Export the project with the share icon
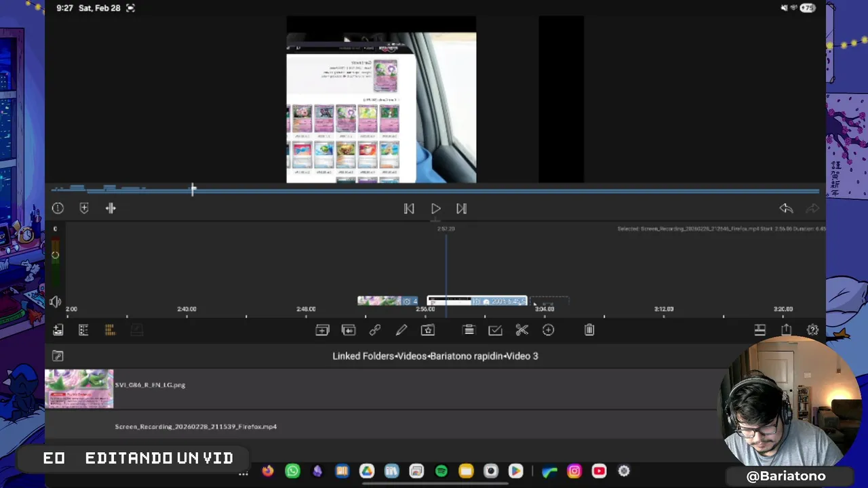868x488 pixels. click(786, 330)
